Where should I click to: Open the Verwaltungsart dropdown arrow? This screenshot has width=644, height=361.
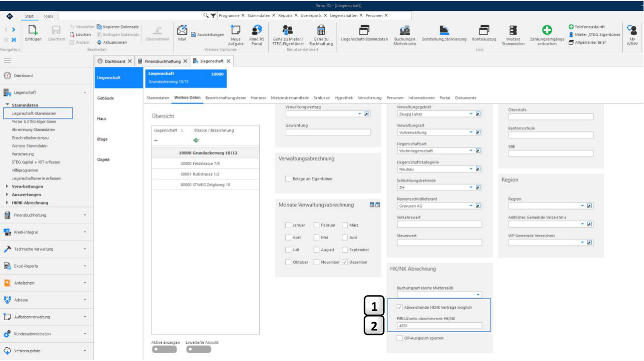471,132
